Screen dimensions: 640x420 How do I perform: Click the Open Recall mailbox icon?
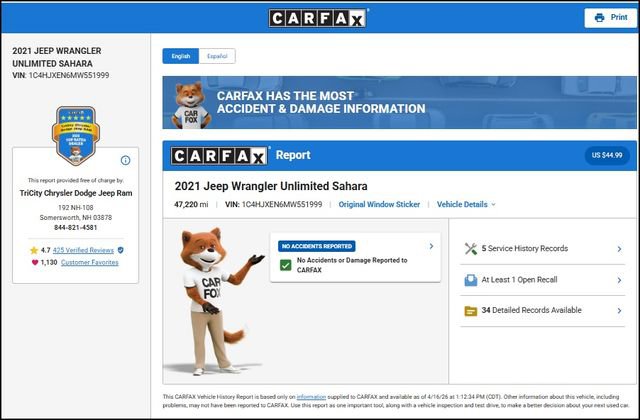[471, 280]
